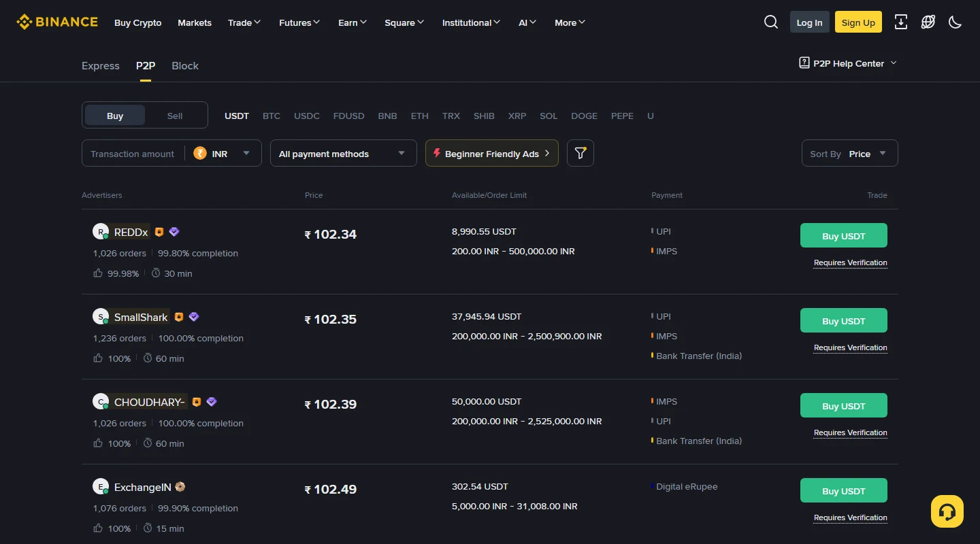The width and height of the screenshot is (980, 544).
Task: Buy USDT from REDDx
Action: [x=844, y=235]
